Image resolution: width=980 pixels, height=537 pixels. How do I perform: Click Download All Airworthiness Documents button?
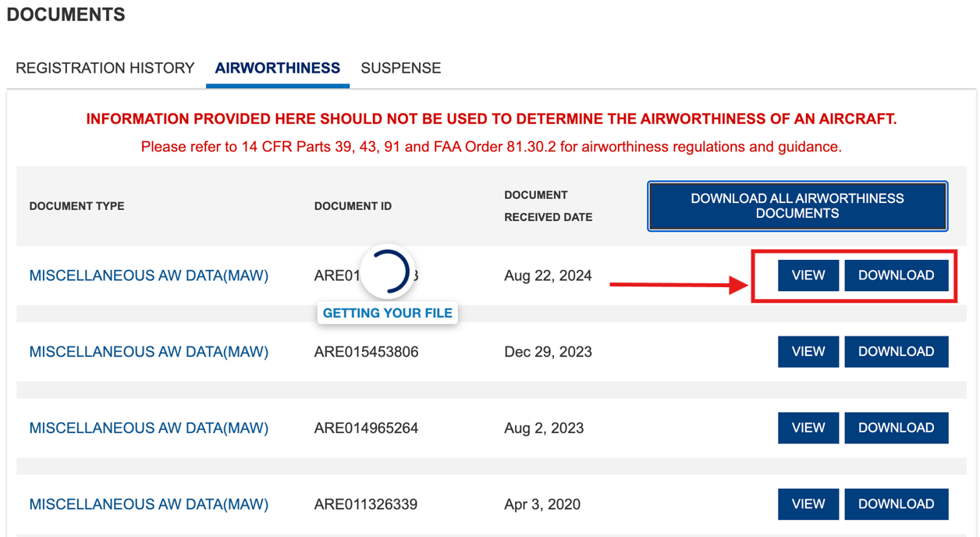[x=797, y=206]
